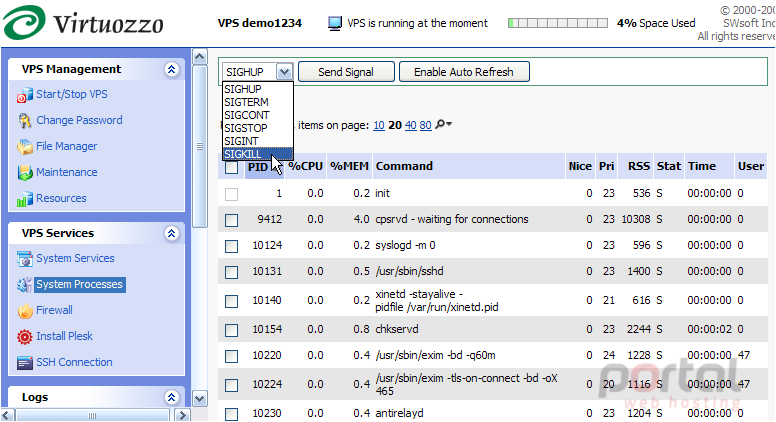Sort the table by Pri column
Viewport: 776px width, 422px height.
[607, 166]
